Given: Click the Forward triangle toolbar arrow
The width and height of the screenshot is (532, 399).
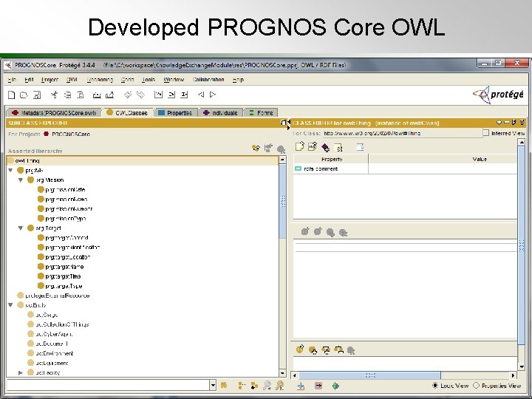Looking at the screenshot, I should (x=213, y=95).
